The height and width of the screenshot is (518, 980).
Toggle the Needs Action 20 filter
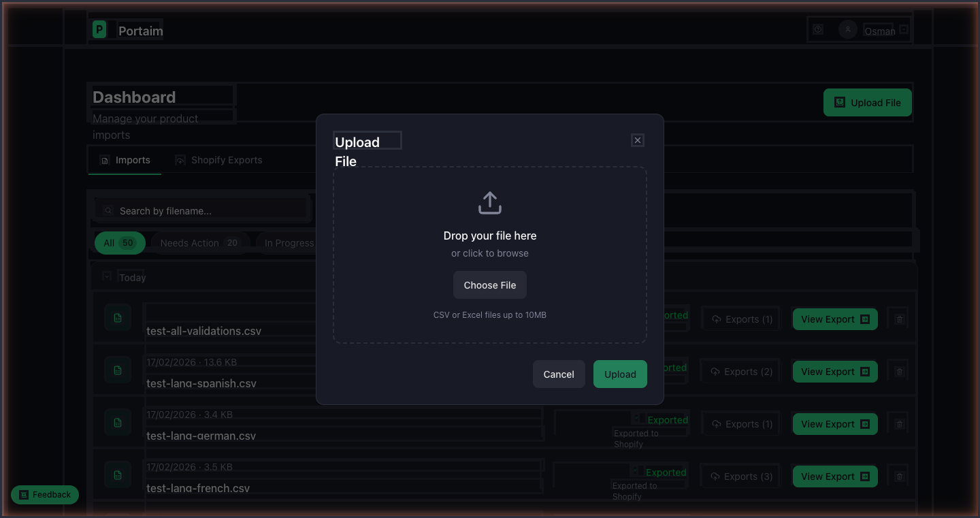click(200, 242)
